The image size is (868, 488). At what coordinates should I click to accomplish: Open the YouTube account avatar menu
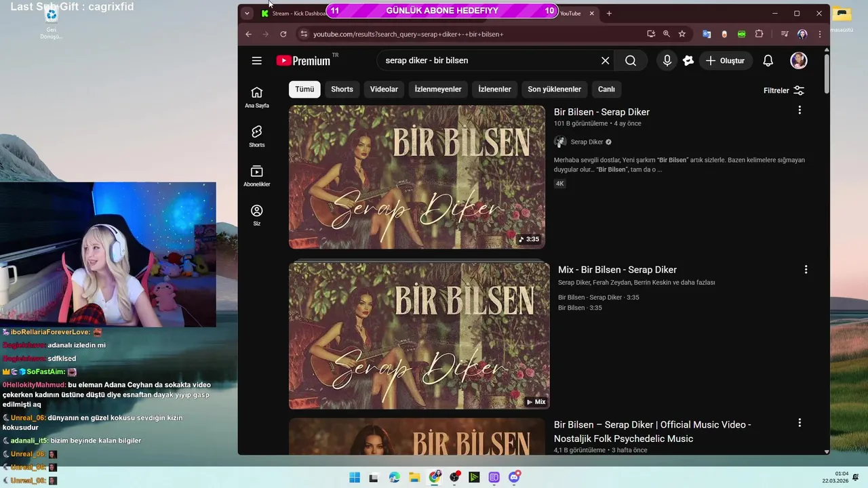[799, 60]
